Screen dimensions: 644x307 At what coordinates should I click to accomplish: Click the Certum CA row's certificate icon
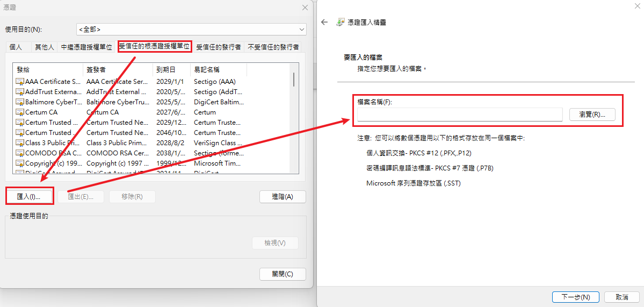click(x=20, y=112)
